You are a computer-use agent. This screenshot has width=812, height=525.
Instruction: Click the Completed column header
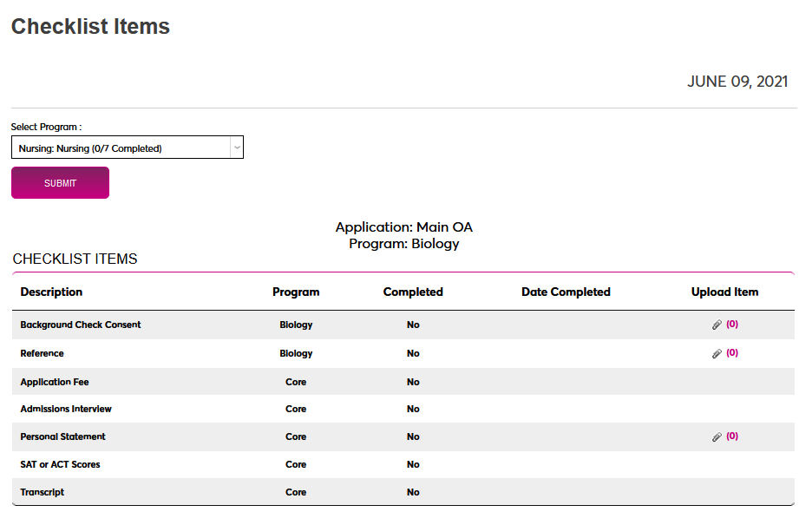pos(413,292)
